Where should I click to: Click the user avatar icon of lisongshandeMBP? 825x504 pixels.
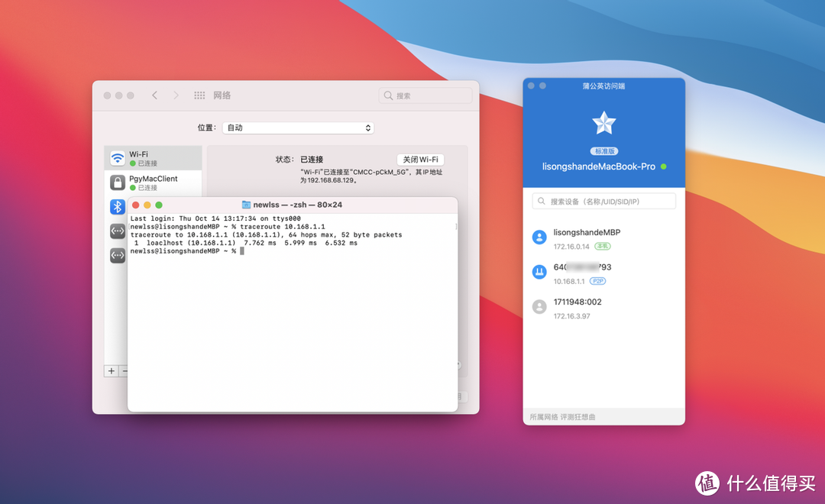(539, 237)
